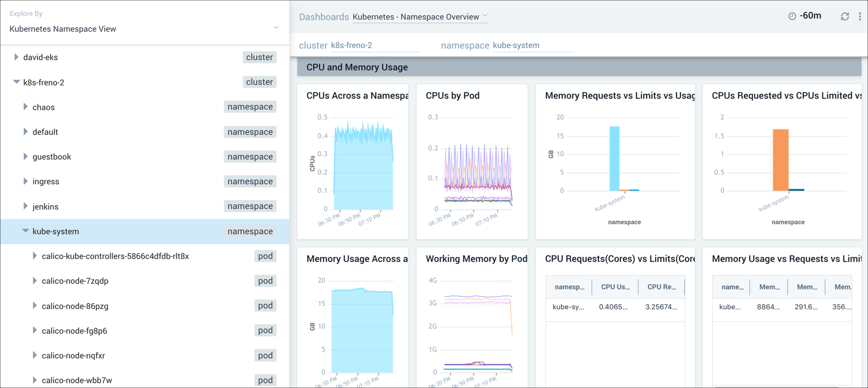The height and width of the screenshot is (388, 868).
Task: Open the Explore By dropdown chevron
Action: [x=276, y=27]
